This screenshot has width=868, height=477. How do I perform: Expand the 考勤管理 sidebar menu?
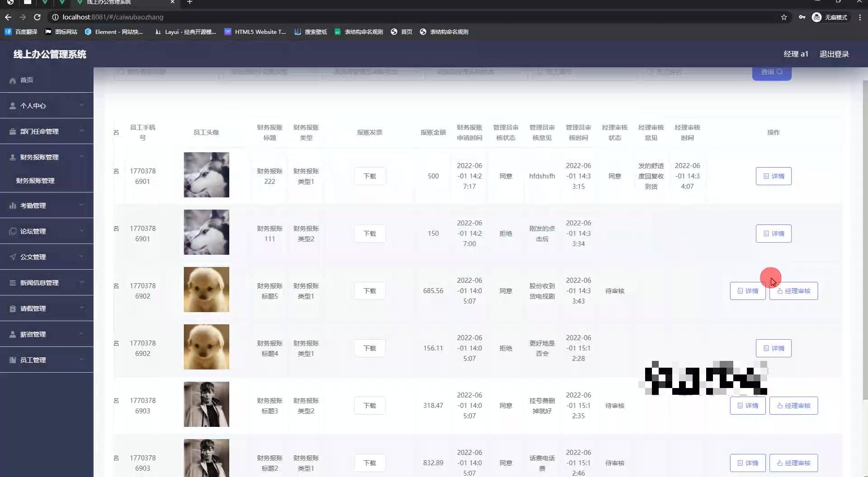(x=47, y=206)
